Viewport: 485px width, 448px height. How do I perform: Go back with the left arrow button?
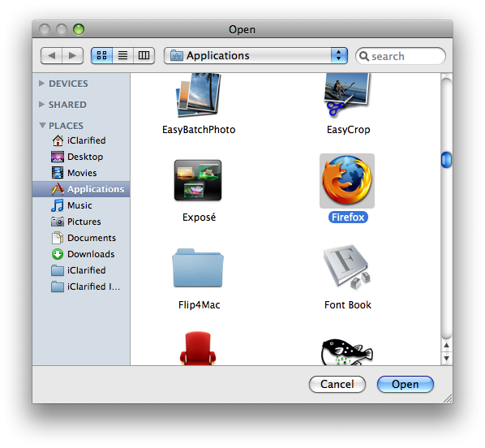point(52,56)
